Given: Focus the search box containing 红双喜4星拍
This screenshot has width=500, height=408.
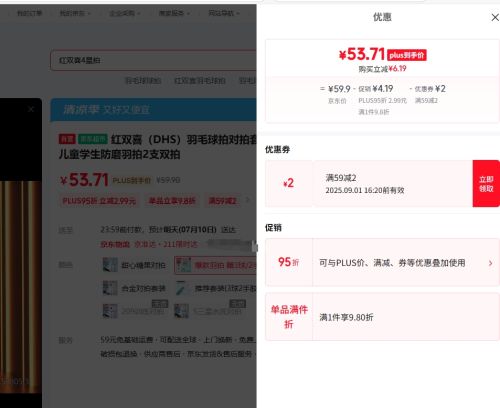Looking at the screenshot, I should [x=153, y=60].
